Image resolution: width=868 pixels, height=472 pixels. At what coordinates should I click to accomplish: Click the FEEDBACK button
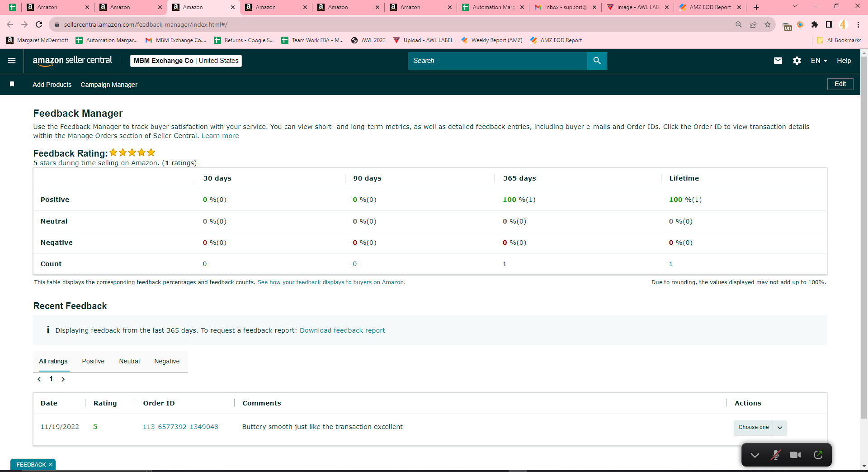[x=31, y=464]
